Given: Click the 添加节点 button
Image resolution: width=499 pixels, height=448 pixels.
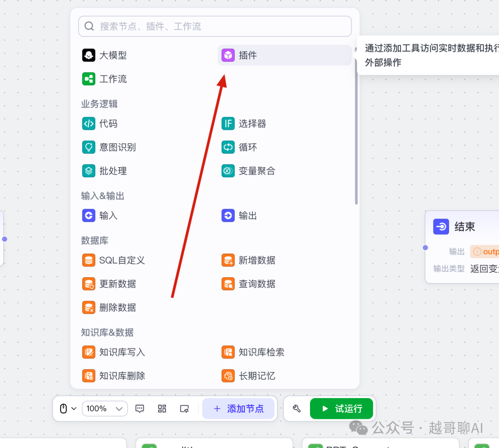Looking at the screenshot, I should 238,409.
